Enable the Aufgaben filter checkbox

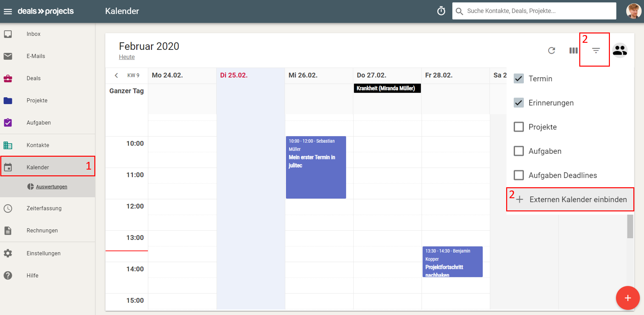click(x=519, y=151)
